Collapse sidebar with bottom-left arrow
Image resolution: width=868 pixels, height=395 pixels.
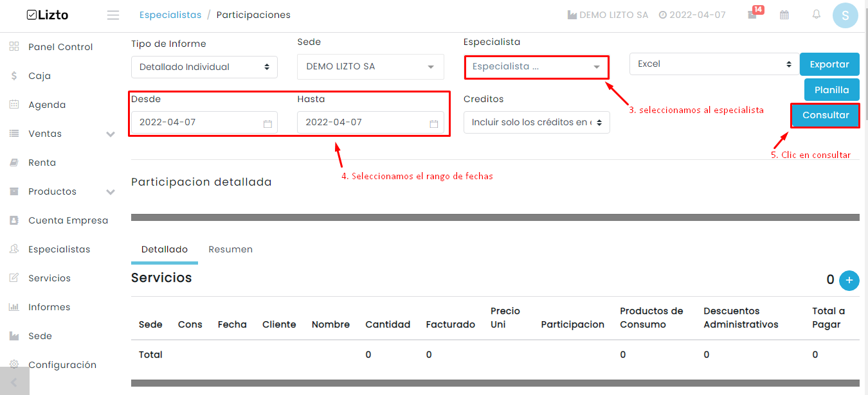14,382
